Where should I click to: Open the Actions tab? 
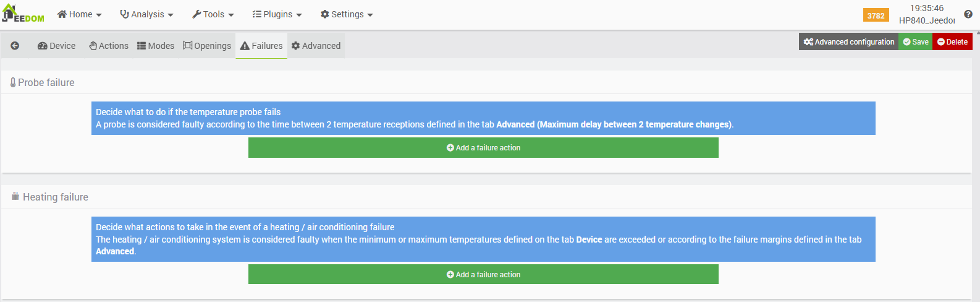pyautogui.click(x=109, y=46)
